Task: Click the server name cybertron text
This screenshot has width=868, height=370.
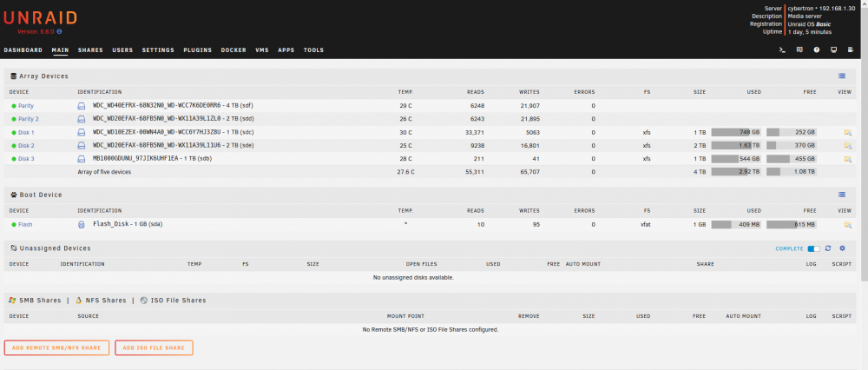Action: pyautogui.click(x=800, y=9)
